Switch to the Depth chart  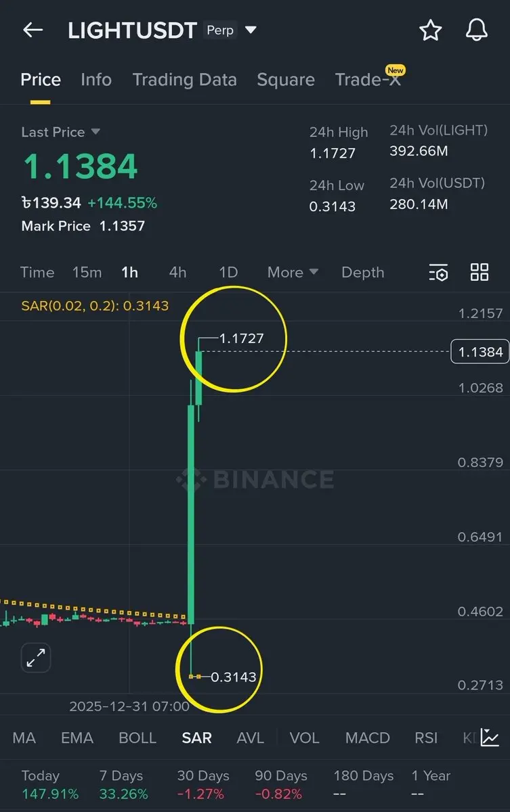[x=362, y=272]
